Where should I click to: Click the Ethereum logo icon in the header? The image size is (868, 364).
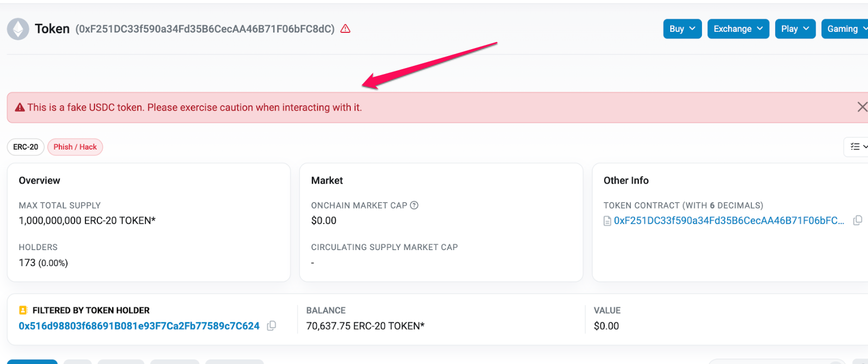(x=18, y=29)
